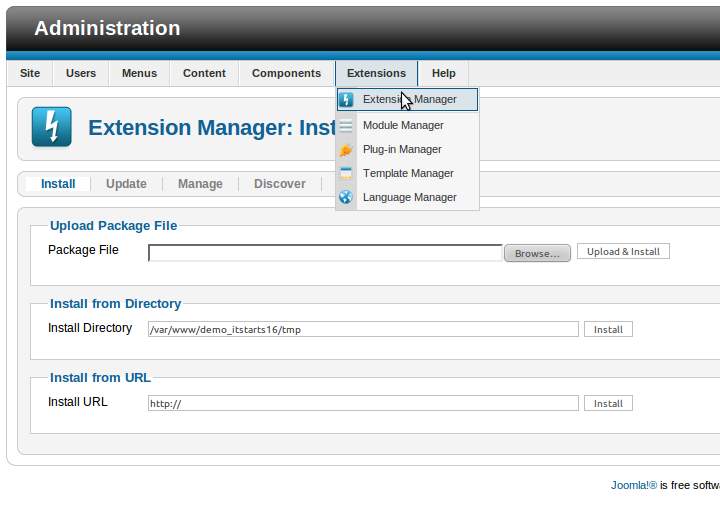
Task: Click the Language Manager globe icon
Action: click(346, 197)
